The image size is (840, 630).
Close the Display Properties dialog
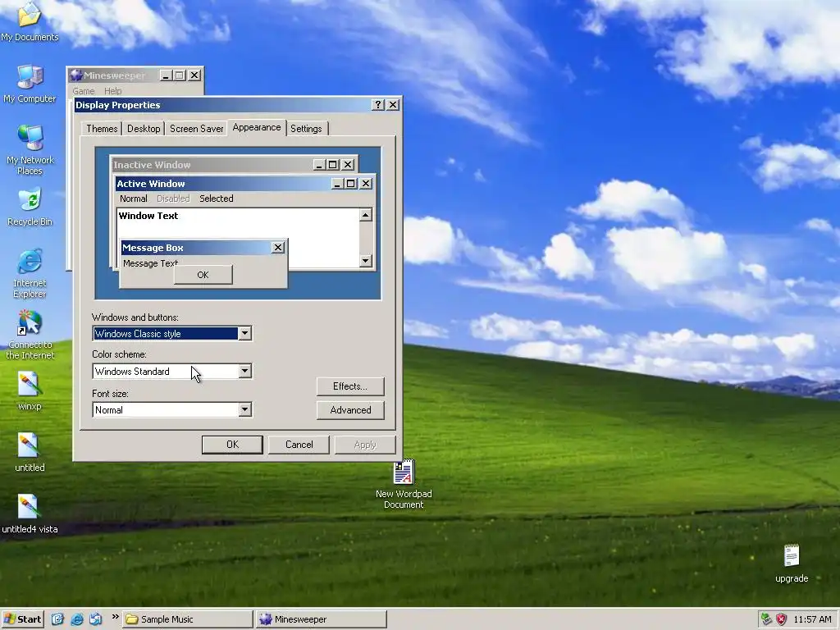coord(393,105)
